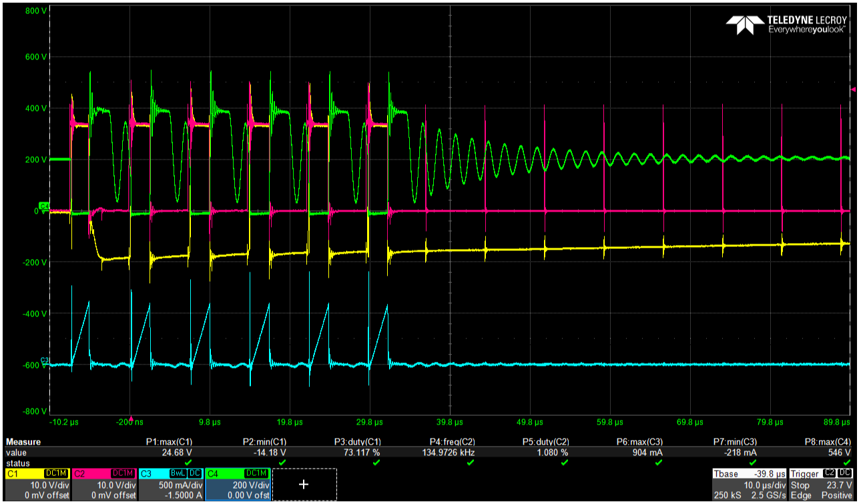This screenshot has width=859, height=504.
Task: Click the BwL badge on C3
Action: pos(178,473)
